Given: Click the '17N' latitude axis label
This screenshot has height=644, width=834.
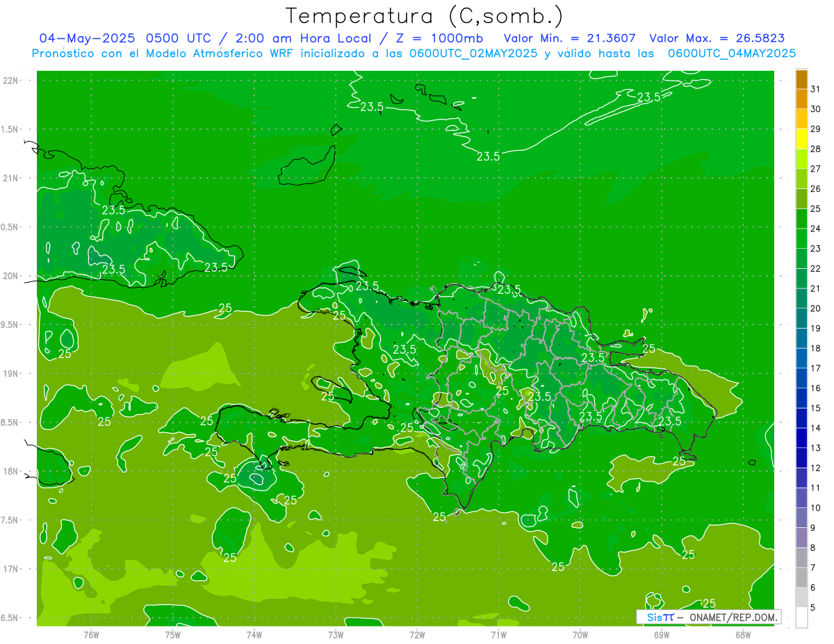Looking at the screenshot, I should click(x=11, y=569).
